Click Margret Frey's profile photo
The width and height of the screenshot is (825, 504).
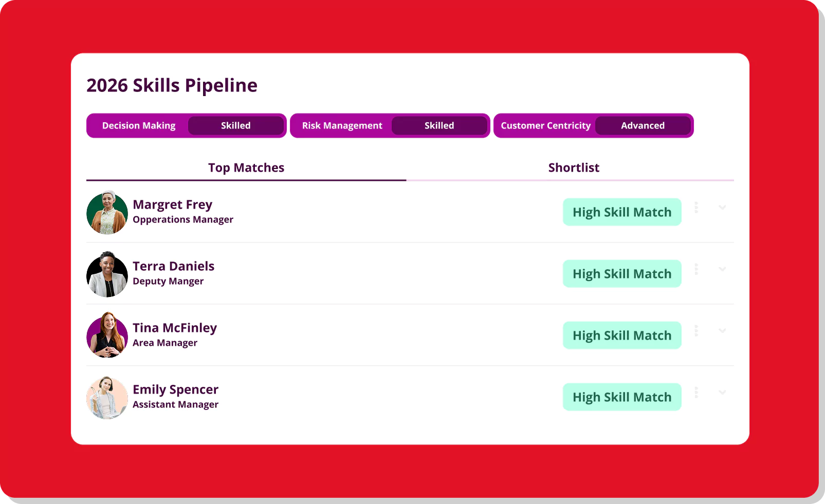point(107,213)
